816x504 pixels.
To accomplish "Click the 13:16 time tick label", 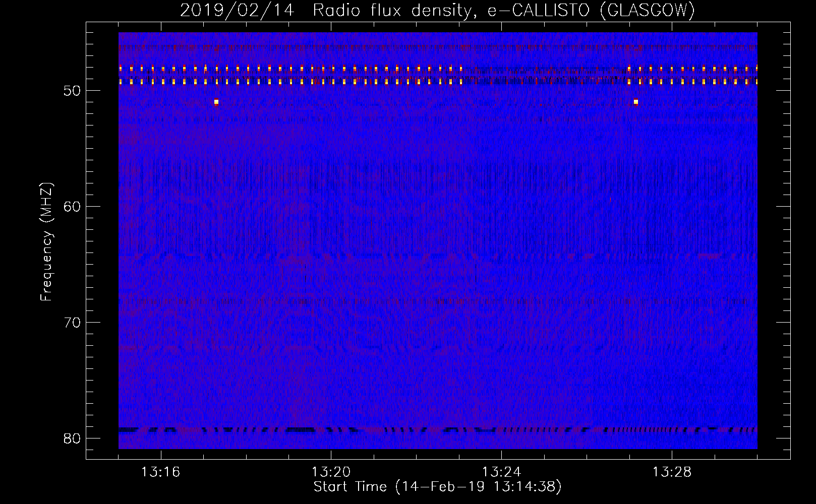I will 160,472.
